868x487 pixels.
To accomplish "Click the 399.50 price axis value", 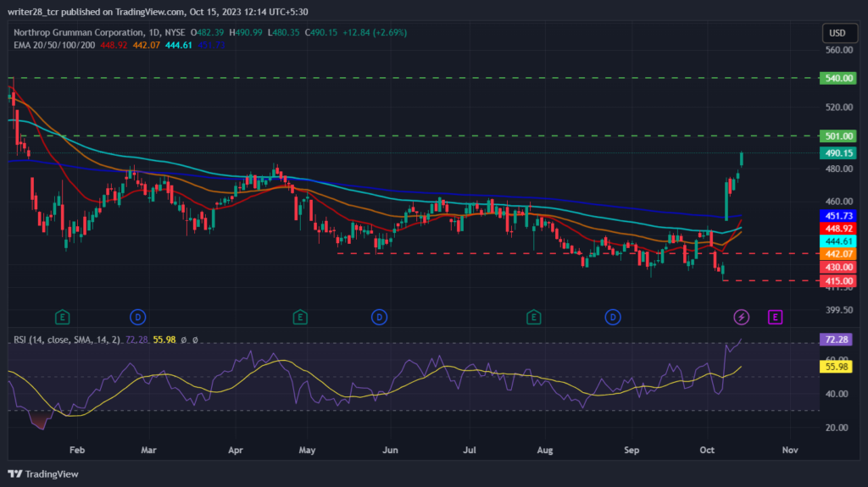I will pyautogui.click(x=839, y=310).
